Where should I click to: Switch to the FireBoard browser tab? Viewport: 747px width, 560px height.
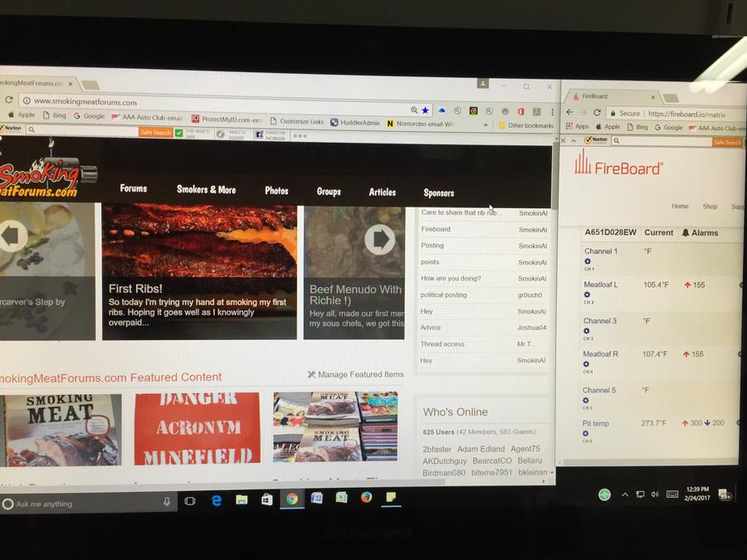pyautogui.click(x=611, y=96)
